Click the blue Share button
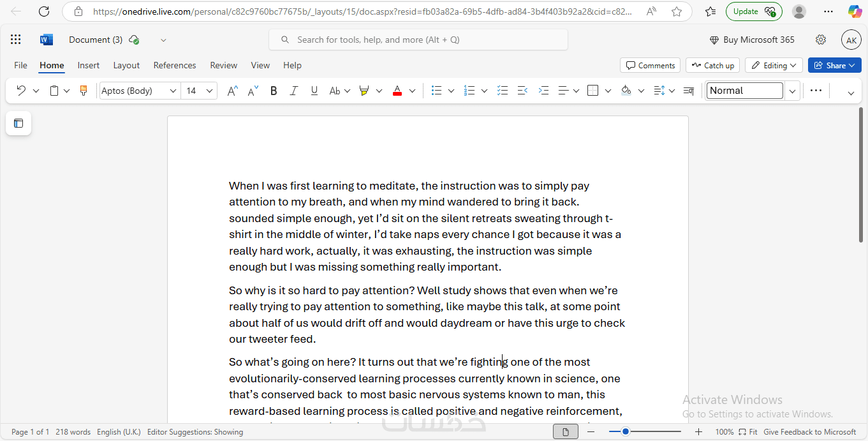The width and height of the screenshot is (868, 441). pos(834,65)
